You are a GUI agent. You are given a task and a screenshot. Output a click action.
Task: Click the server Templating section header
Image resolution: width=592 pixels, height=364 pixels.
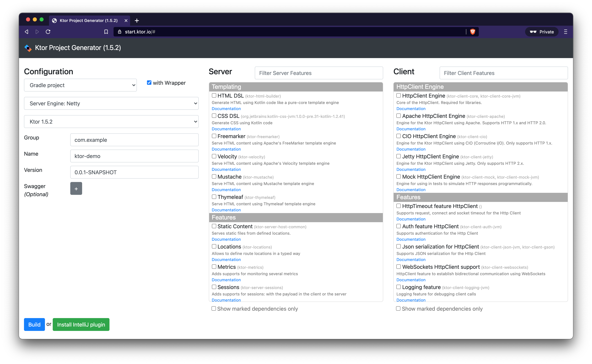coord(296,87)
